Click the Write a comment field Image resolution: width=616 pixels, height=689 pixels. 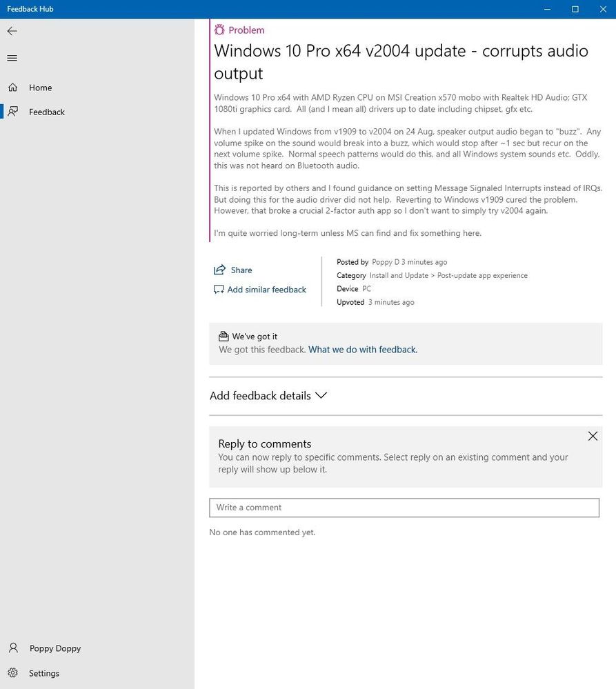(x=404, y=508)
